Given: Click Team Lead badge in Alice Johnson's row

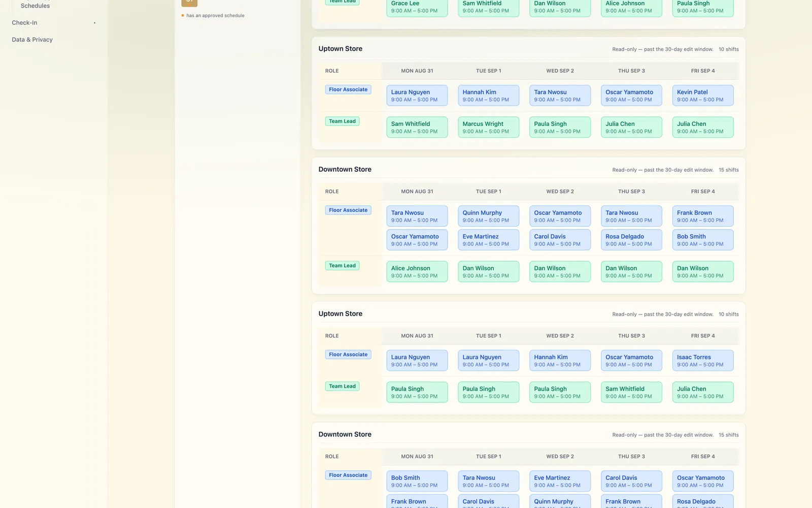Looking at the screenshot, I should point(342,266).
